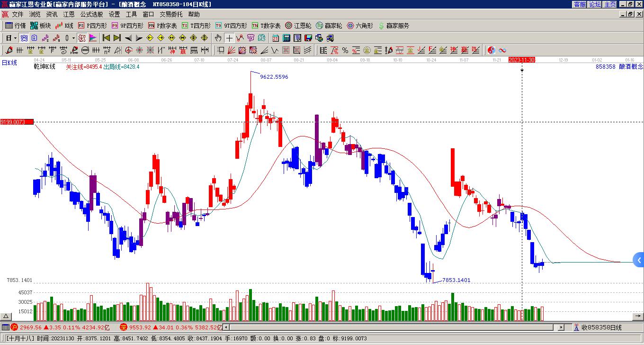Select the red fan lines tool
Viewport: 644px width, 345px height.
232,50
